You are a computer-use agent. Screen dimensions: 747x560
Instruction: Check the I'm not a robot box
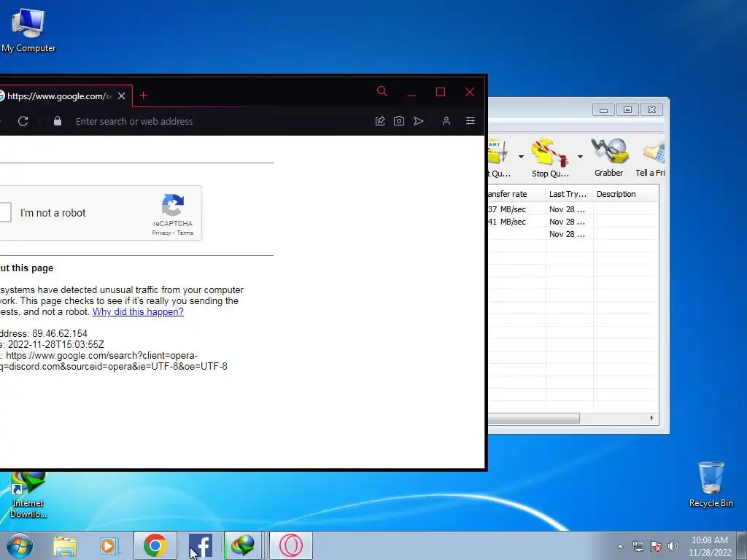(x=4, y=212)
